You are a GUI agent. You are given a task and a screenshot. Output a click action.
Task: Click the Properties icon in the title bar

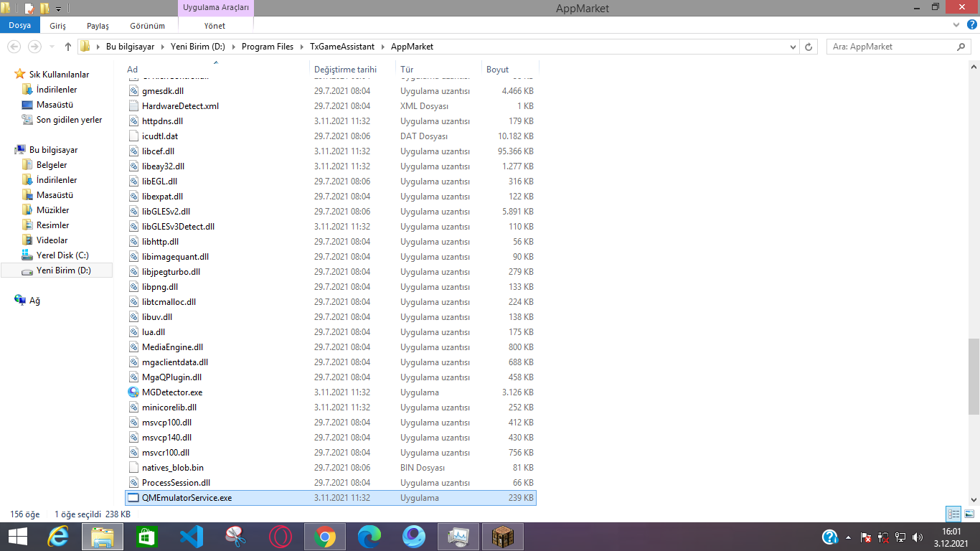coord(29,9)
